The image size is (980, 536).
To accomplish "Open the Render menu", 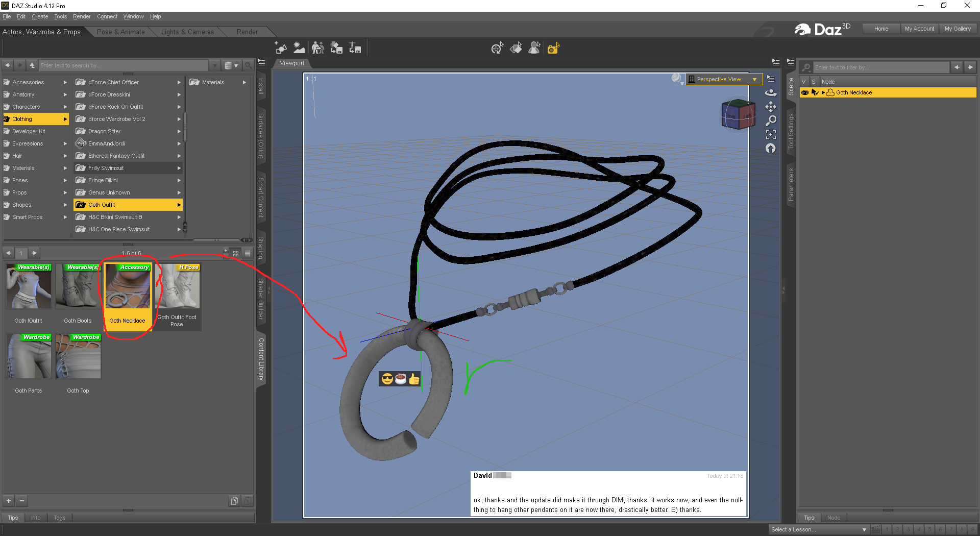I will point(82,16).
